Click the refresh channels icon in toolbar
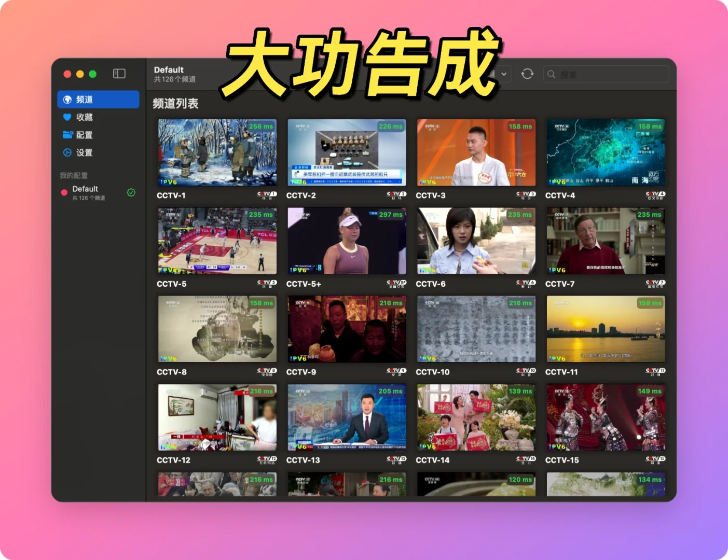This screenshot has height=560, width=728. tap(527, 74)
